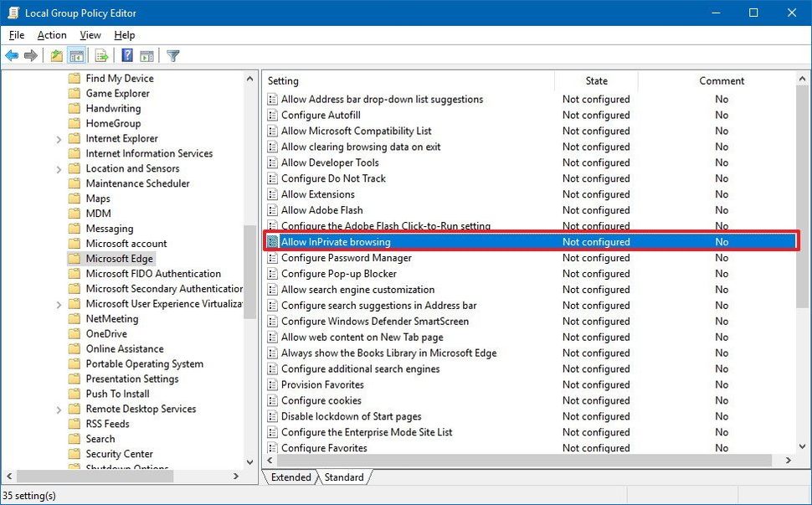Switch to the Standard tab
The width and height of the screenshot is (812, 505).
[x=344, y=477]
